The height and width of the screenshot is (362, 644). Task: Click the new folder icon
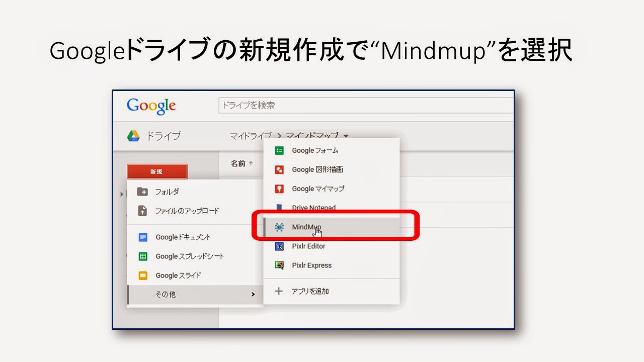point(142,192)
